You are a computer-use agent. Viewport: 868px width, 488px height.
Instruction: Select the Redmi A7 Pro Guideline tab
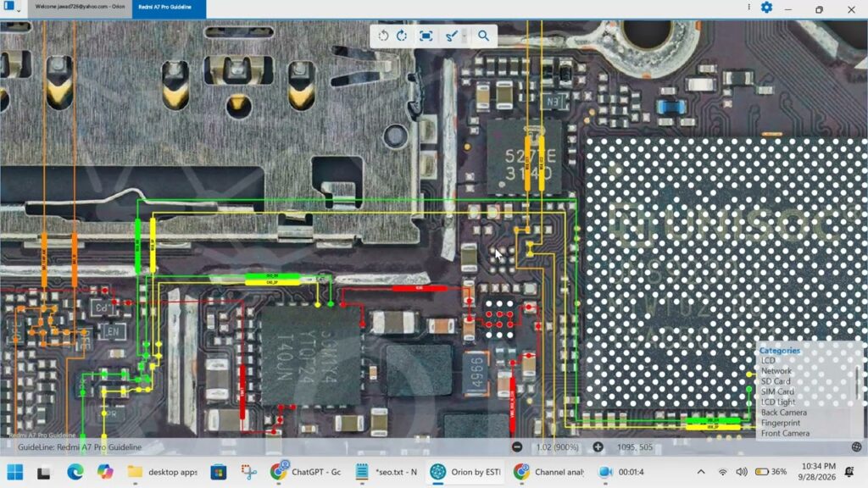point(169,7)
